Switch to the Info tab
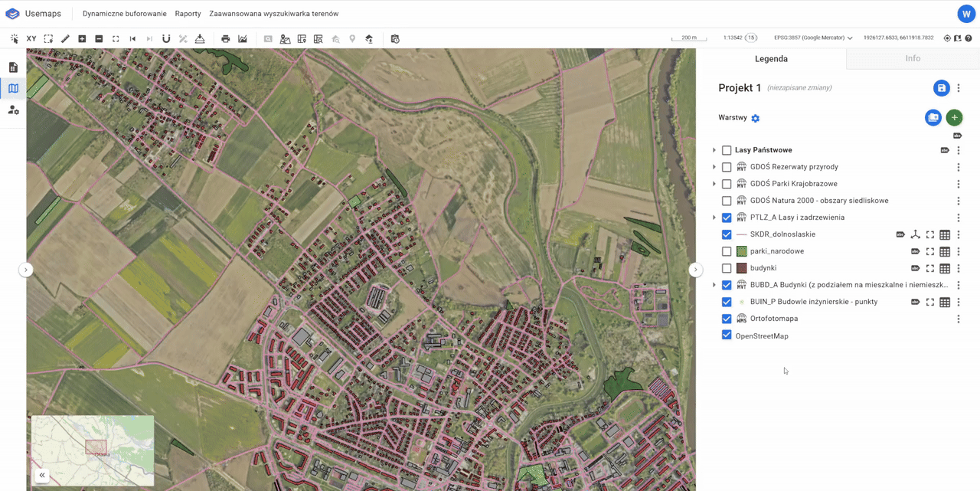The image size is (980, 491). pyautogui.click(x=913, y=58)
